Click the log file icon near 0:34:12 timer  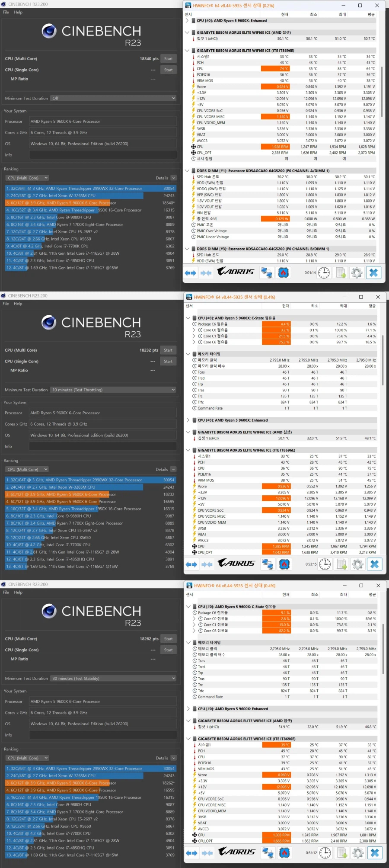pyautogui.click(x=342, y=852)
